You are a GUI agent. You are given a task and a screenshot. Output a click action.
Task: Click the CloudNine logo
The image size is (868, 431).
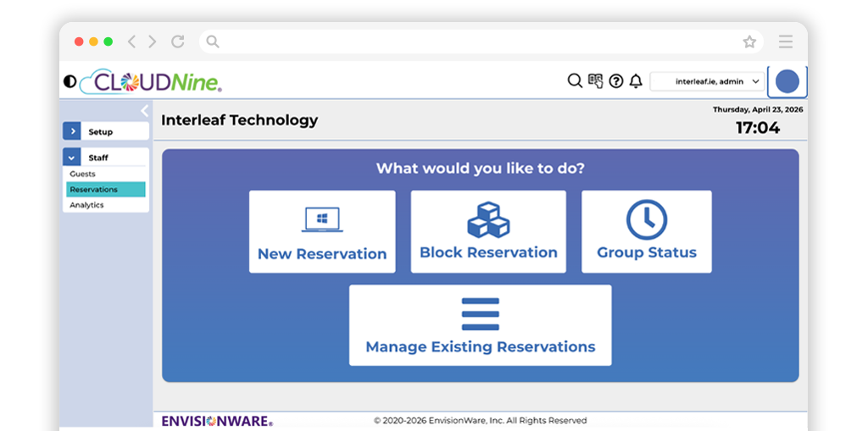pyautogui.click(x=151, y=81)
